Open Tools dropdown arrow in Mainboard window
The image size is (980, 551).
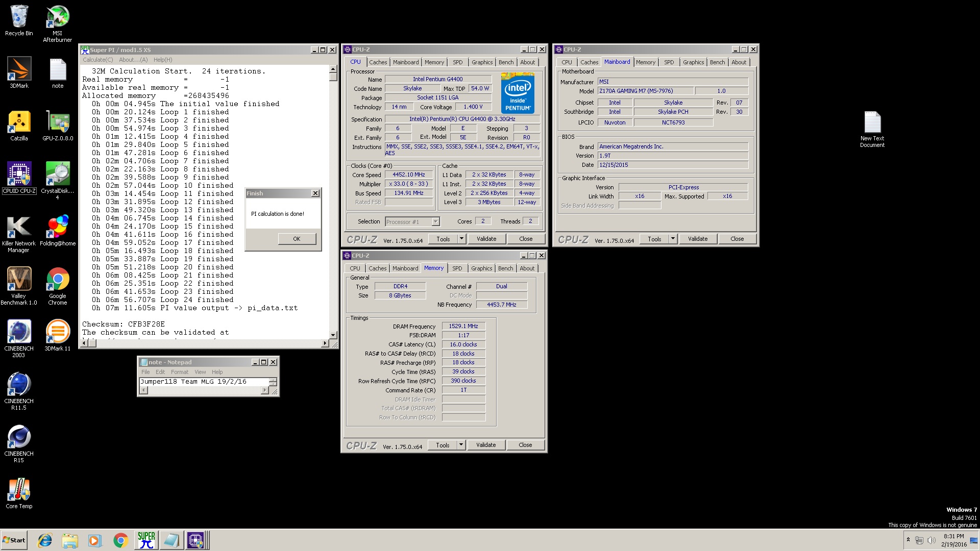tap(673, 239)
